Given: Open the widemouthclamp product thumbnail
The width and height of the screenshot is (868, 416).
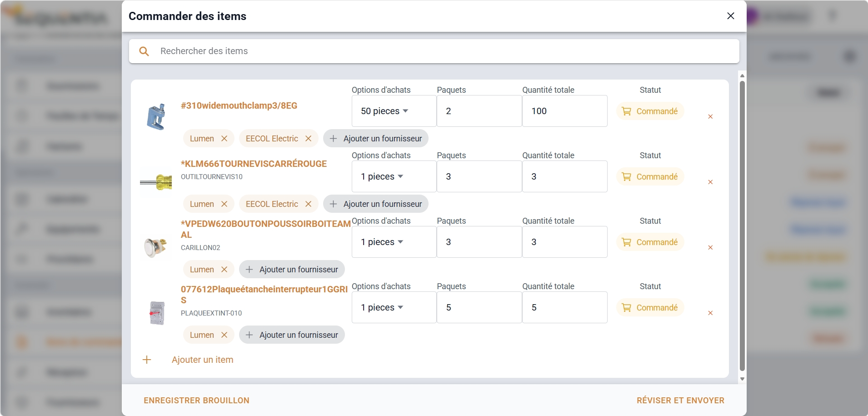Looking at the screenshot, I should click(156, 117).
